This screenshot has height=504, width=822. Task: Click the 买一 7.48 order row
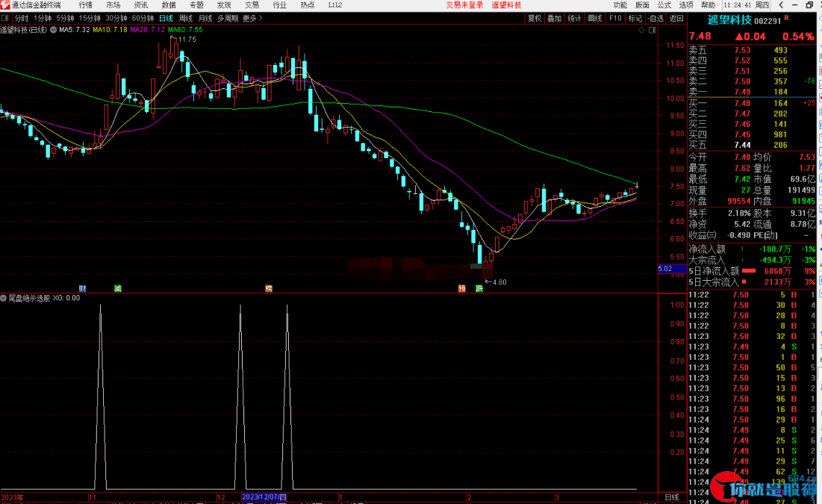(752, 103)
